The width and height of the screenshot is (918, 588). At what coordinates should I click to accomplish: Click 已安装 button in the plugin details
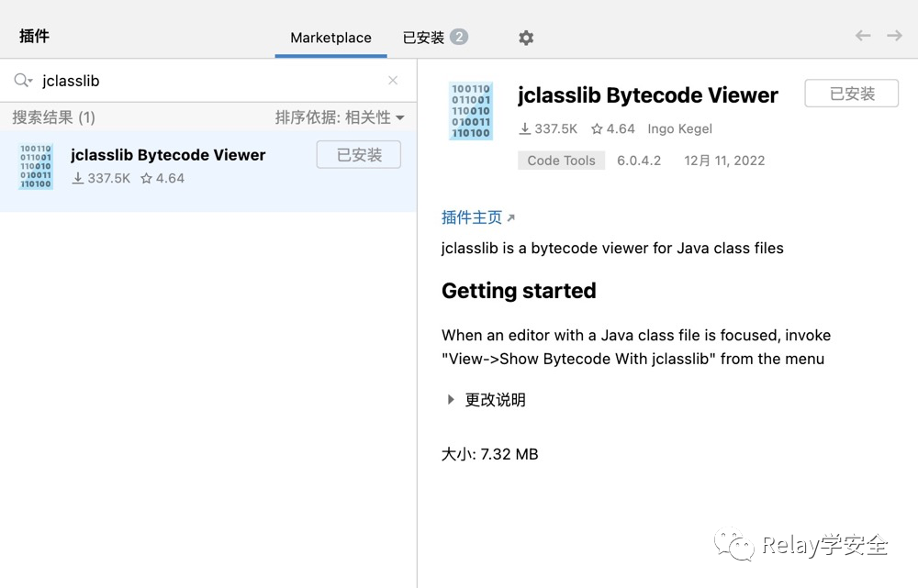coord(851,94)
